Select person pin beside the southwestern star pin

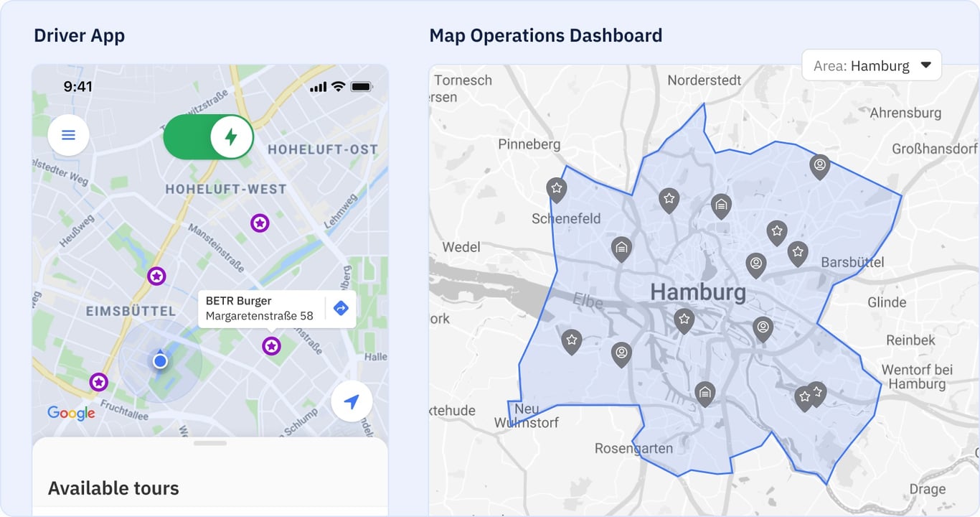[621, 355]
